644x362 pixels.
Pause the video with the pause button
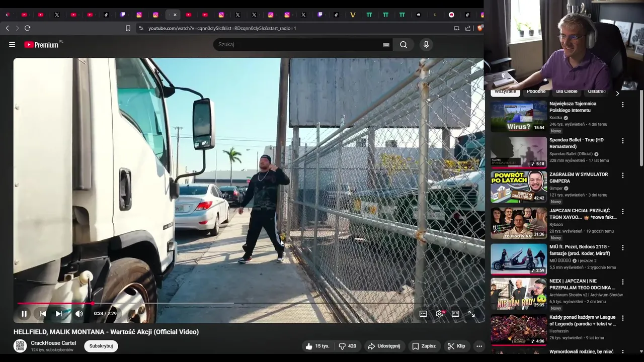24,314
